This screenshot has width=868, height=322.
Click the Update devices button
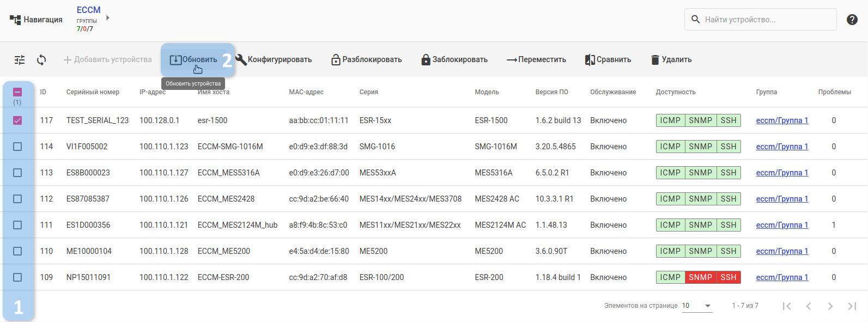pyautogui.click(x=193, y=59)
